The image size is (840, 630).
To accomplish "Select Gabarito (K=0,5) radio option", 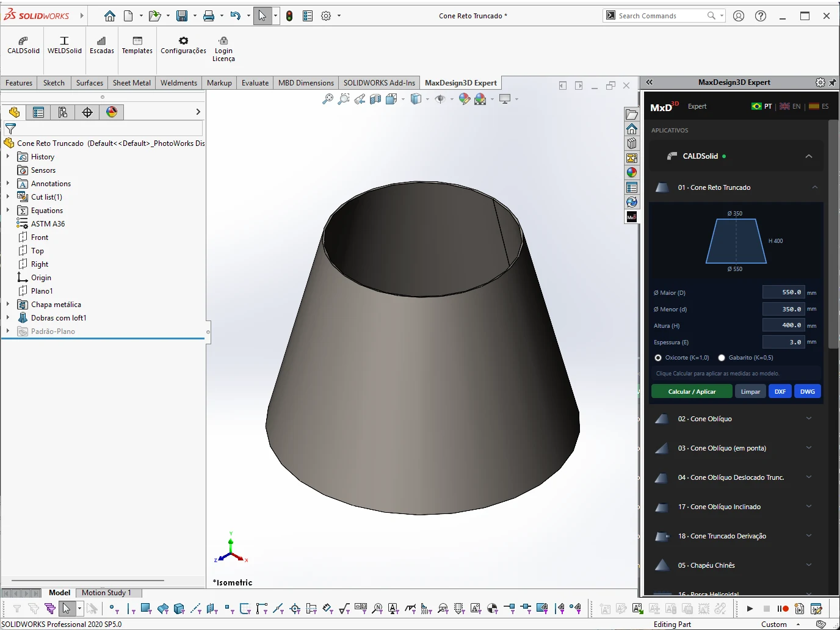I will 722,358.
